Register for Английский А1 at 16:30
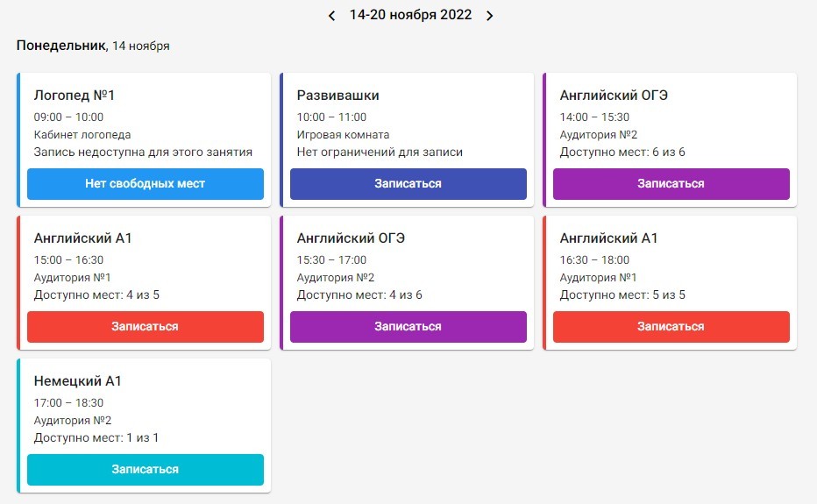The image size is (817, 504). pos(671,327)
